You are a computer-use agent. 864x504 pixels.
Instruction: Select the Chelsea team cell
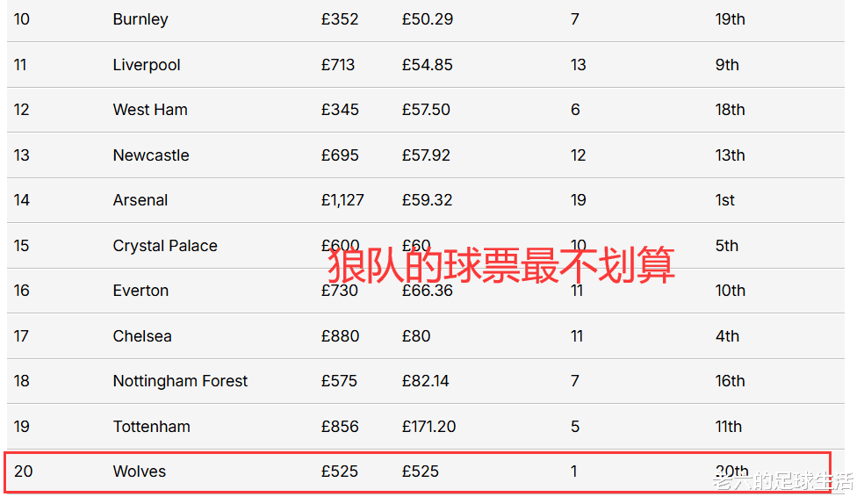point(142,336)
